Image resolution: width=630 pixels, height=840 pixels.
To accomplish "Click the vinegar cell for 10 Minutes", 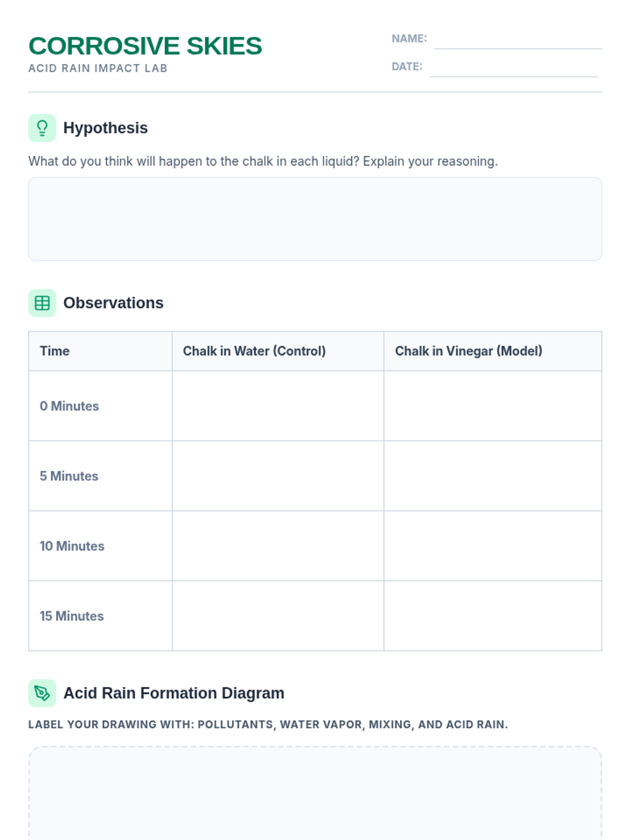I will pyautogui.click(x=492, y=546).
